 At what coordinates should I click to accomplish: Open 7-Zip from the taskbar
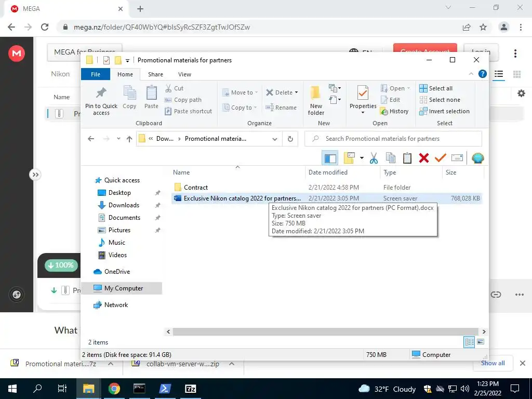pyautogui.click(x=190, y=389)
